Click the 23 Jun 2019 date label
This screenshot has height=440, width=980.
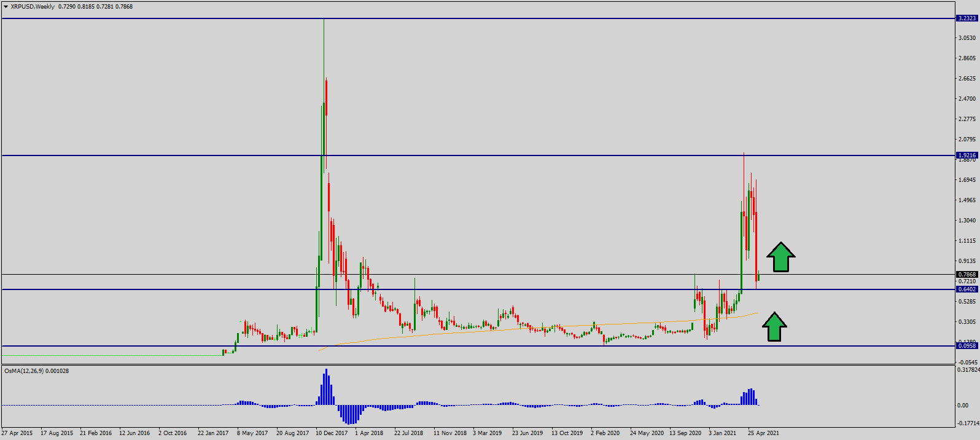click(527, 433)
